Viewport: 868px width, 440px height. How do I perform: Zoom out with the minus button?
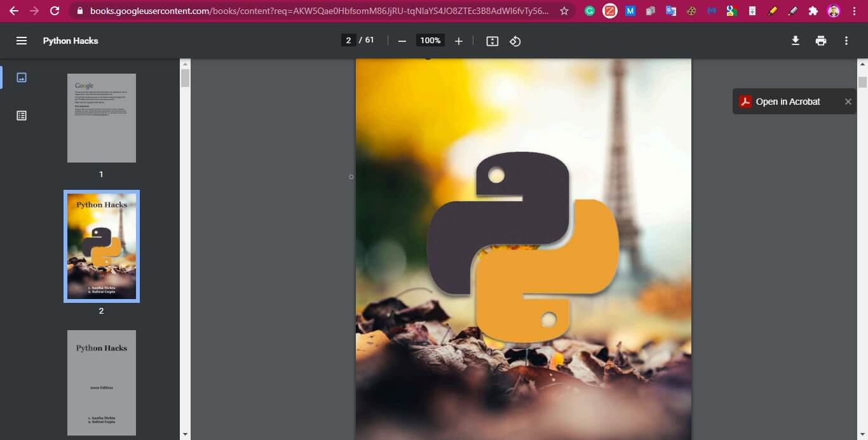(x=402, y=41)
